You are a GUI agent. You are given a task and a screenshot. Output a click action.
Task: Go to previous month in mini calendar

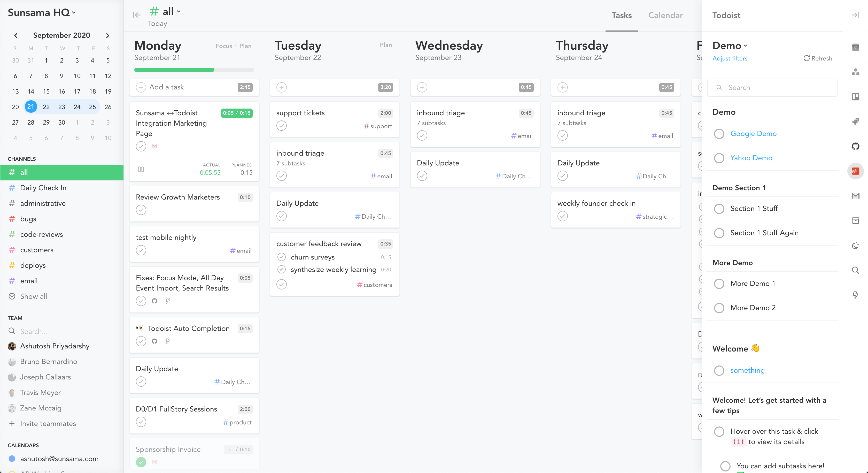click(16, 35)
